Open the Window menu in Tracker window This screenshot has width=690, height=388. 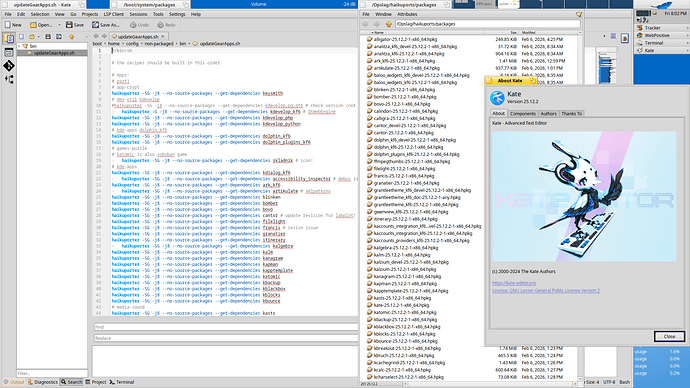tap(383, 14)
